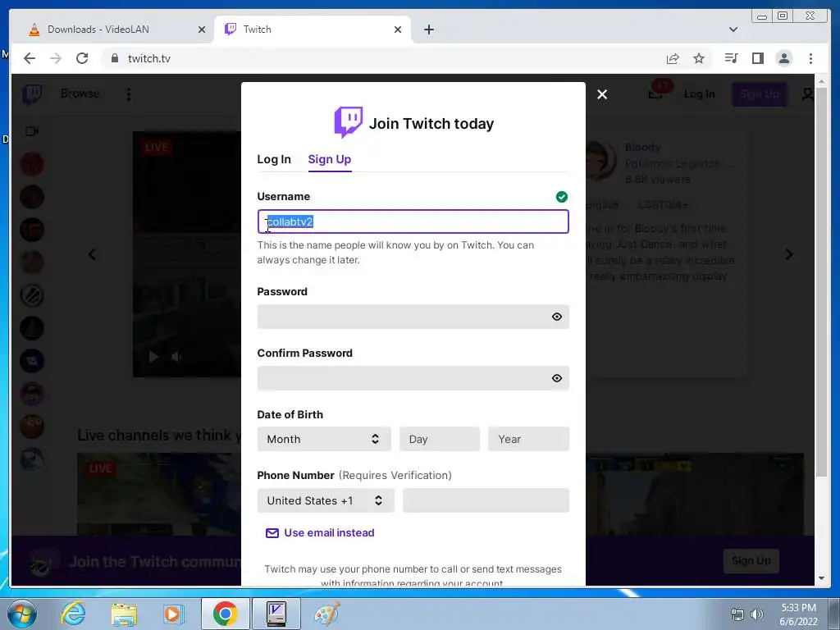Viewport: 840px width, 630px height.
Task: Click the Sign Up button in bottom banner
Action: point(751,561)
